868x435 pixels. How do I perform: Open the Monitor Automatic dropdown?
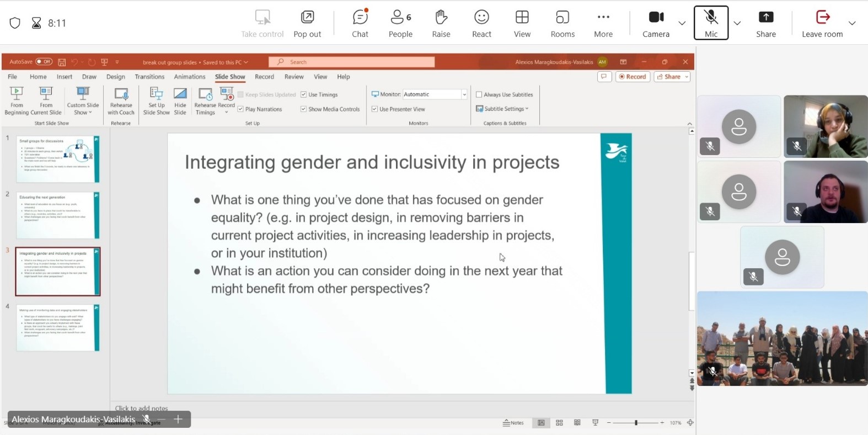tap(464, 94)
